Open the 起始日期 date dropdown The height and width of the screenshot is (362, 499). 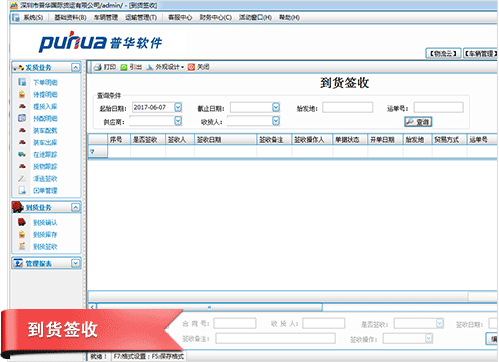178,107
